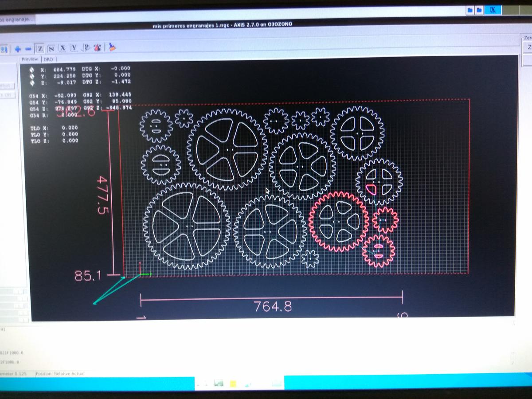Select the Front view Y icon

[x=74, y=47]
